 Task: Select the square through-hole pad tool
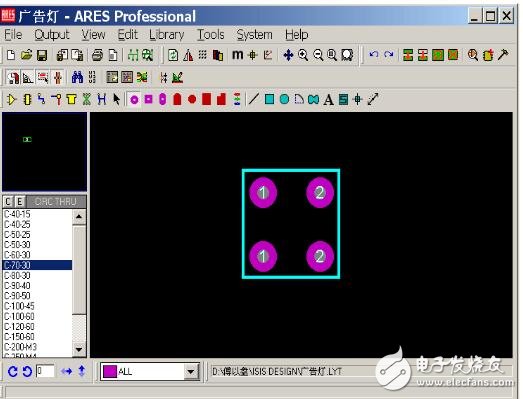pos(148,99)
